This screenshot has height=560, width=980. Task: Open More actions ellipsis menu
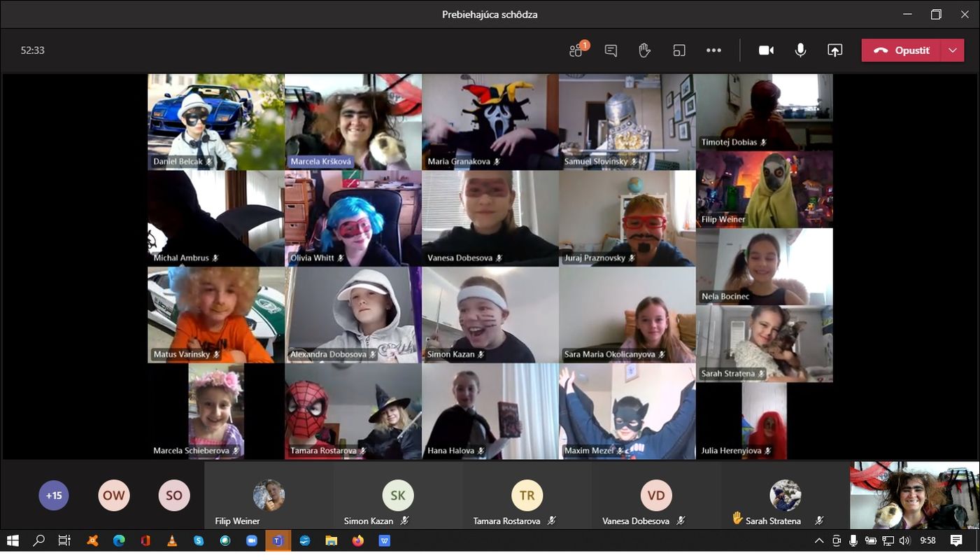tap(713, 50)
